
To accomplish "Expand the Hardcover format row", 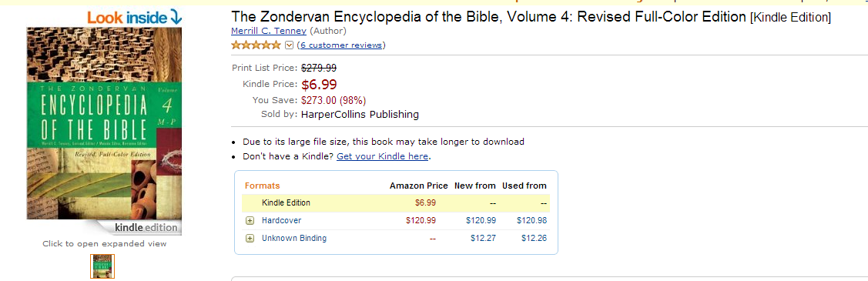I will (250, 221).
